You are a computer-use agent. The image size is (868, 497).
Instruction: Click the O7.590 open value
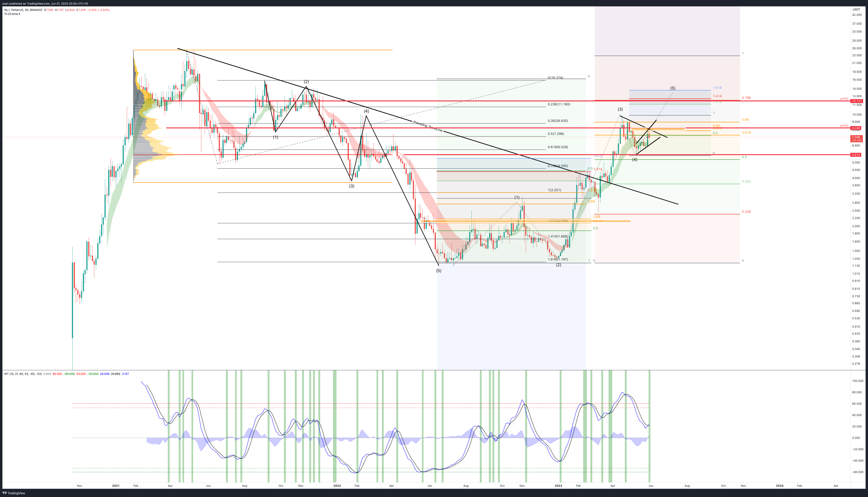pyautogui.click(x=48, y=10)
